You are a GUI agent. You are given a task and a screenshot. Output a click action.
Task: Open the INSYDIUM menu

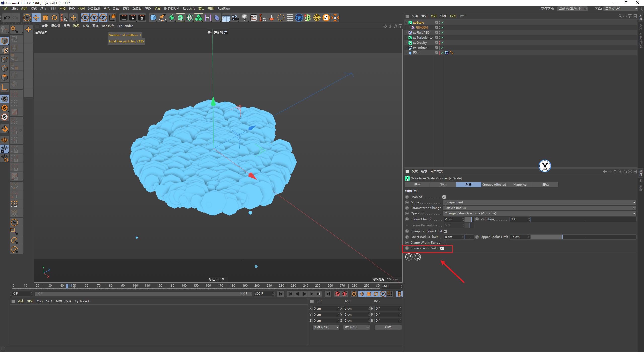171,8
